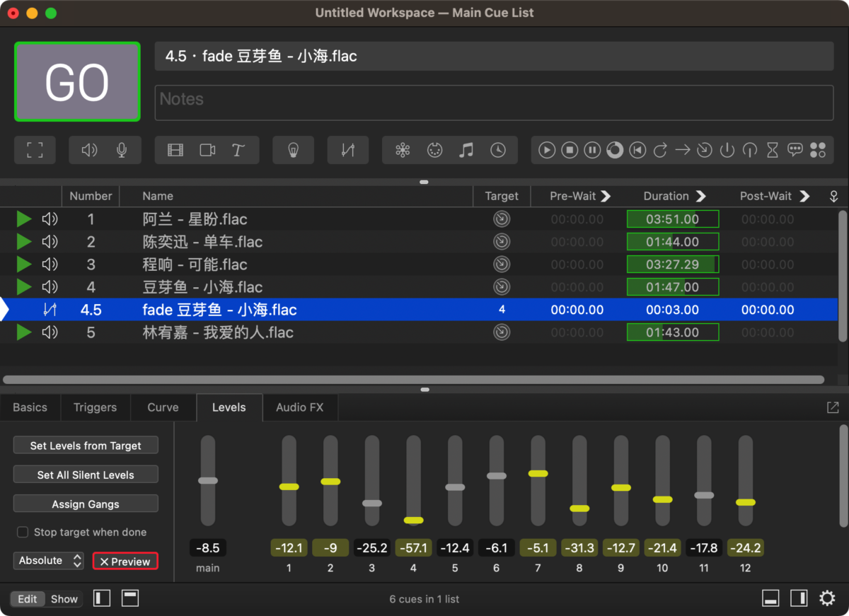Add a MIDI cue from the toolbar
Viewport: 849px width, 616px height.
(434, 150)
